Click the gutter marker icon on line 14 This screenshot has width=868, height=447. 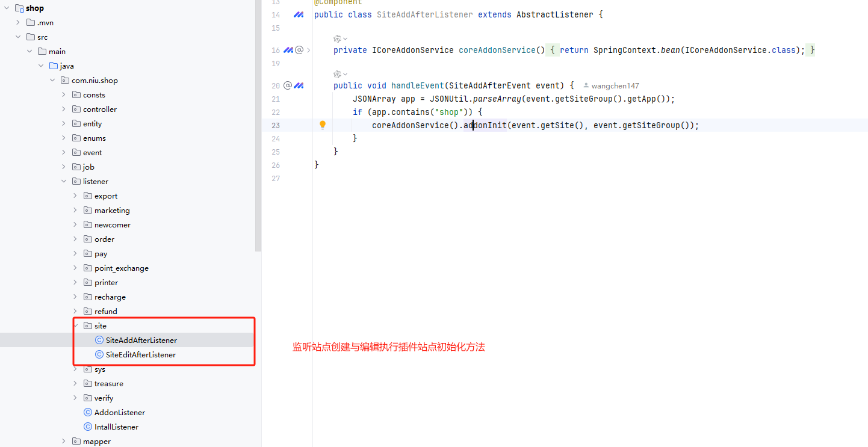(298, 14)
